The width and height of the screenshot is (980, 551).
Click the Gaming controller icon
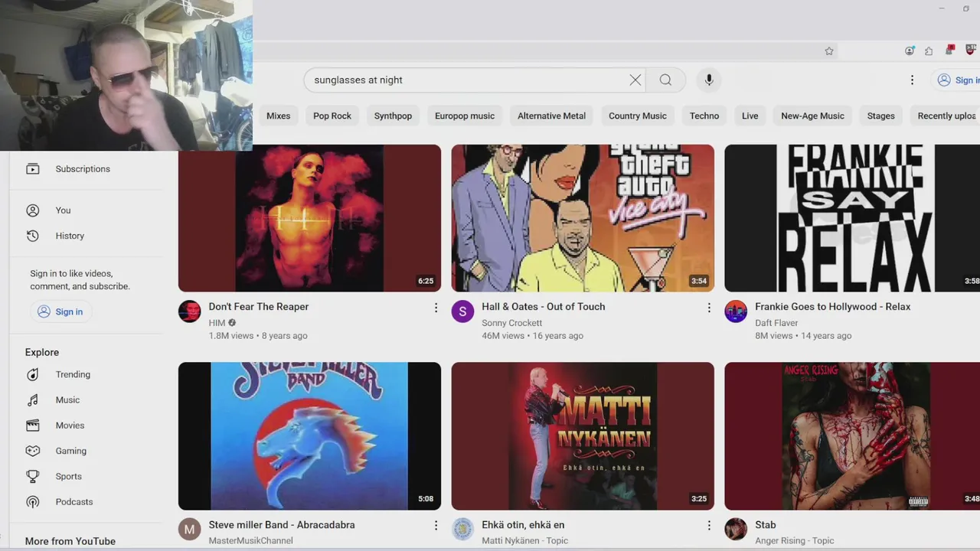33,451
